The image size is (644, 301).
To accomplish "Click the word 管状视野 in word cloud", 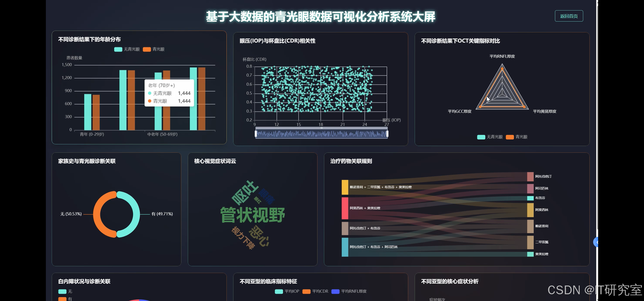I will 253,215.
